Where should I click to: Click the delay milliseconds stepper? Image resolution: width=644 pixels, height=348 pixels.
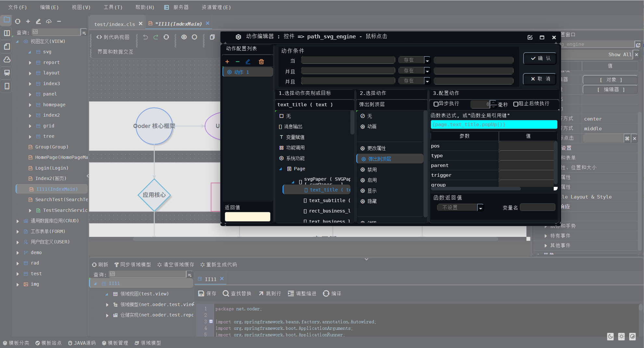click(x=493, y=104)
